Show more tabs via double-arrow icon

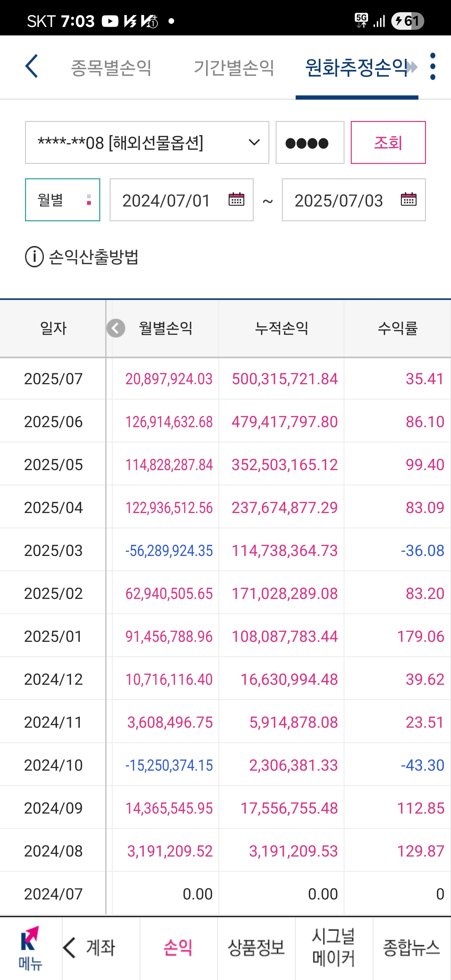click(x=412, y=67)
